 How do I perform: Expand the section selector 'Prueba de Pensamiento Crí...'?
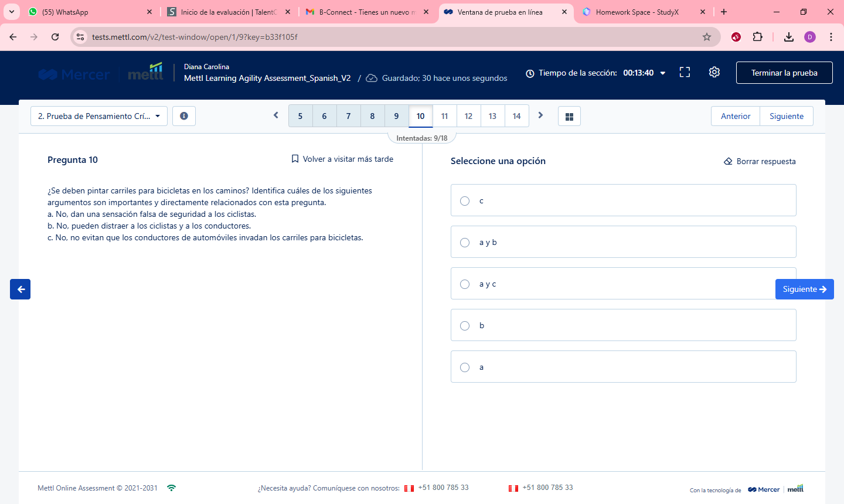click(x=99, y=116)
